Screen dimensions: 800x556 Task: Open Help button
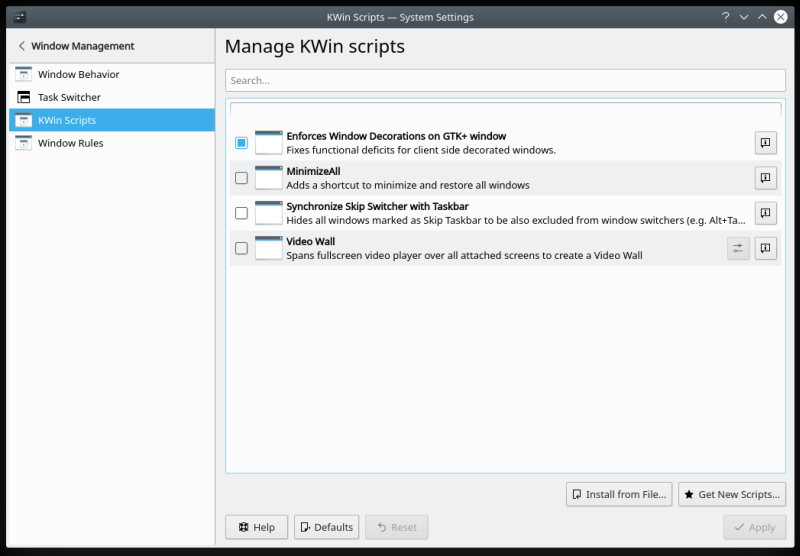coord(256,527)
